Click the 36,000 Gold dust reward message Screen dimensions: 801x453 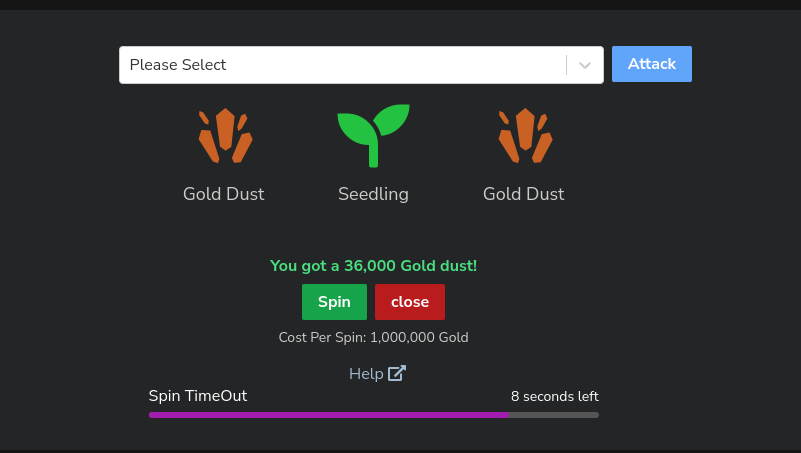[x=373, y=266]
